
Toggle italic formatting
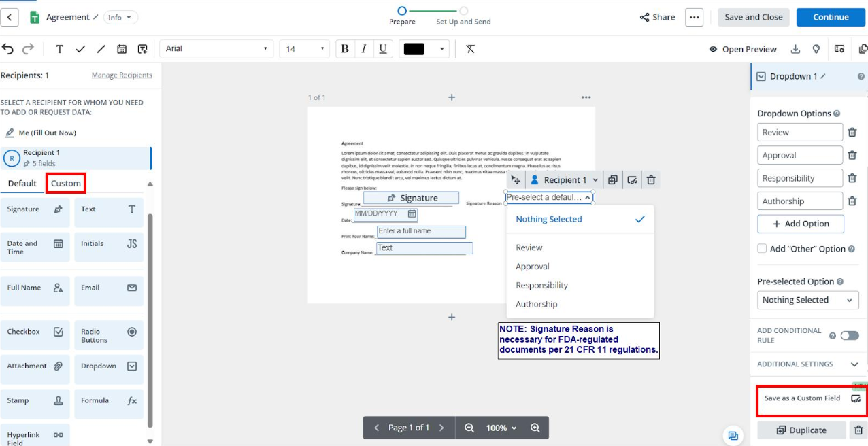364,49
